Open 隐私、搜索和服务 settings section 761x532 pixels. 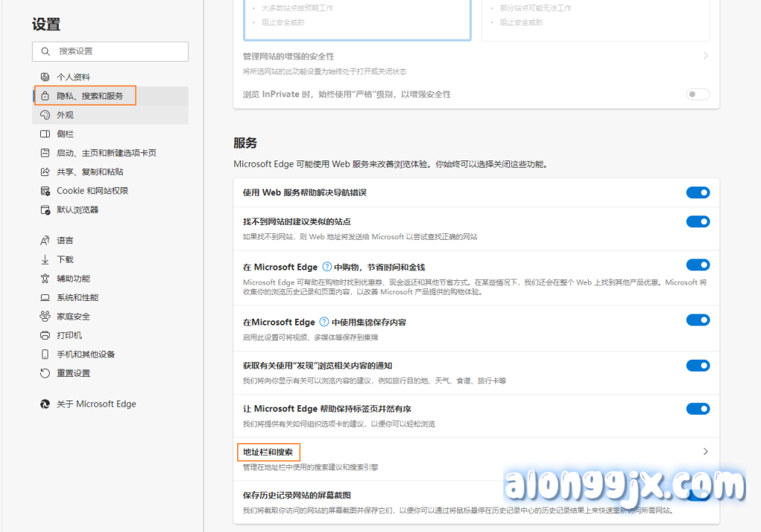(x=90, y=96)
